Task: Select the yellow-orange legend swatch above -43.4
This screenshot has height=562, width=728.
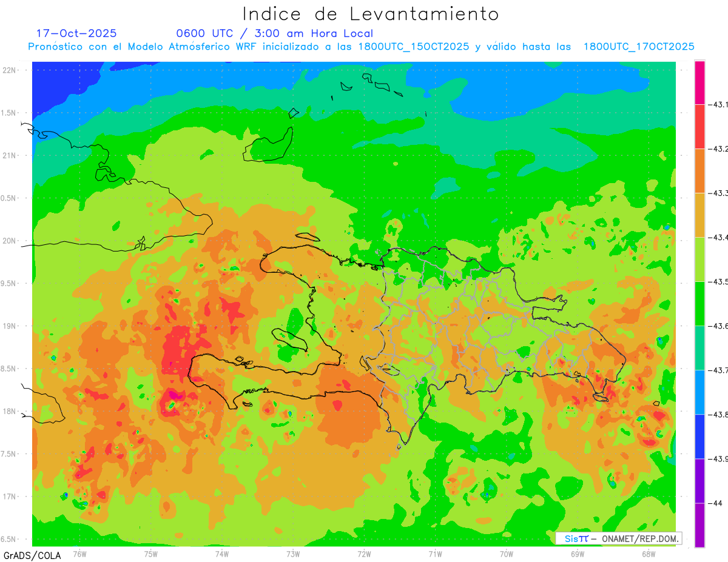Action: pos(699,215)
